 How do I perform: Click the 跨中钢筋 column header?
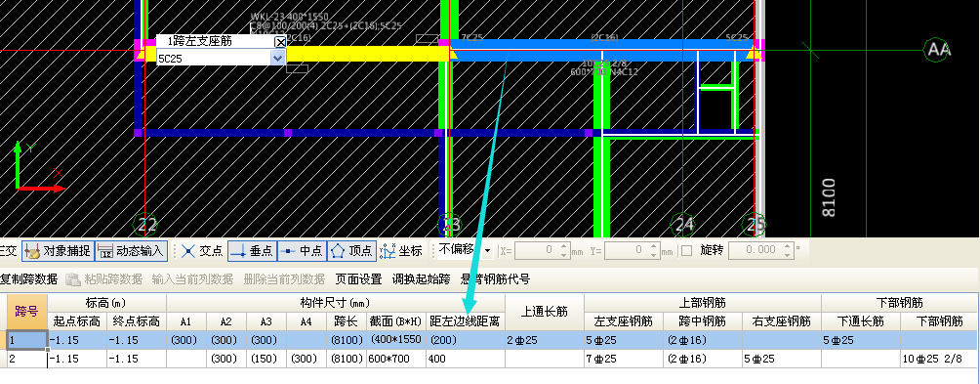click(x=703, y=321)
